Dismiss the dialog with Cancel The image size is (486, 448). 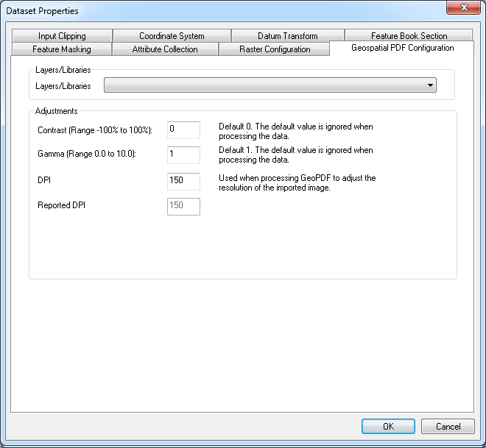pyautogui.click(x=448, y=427)
